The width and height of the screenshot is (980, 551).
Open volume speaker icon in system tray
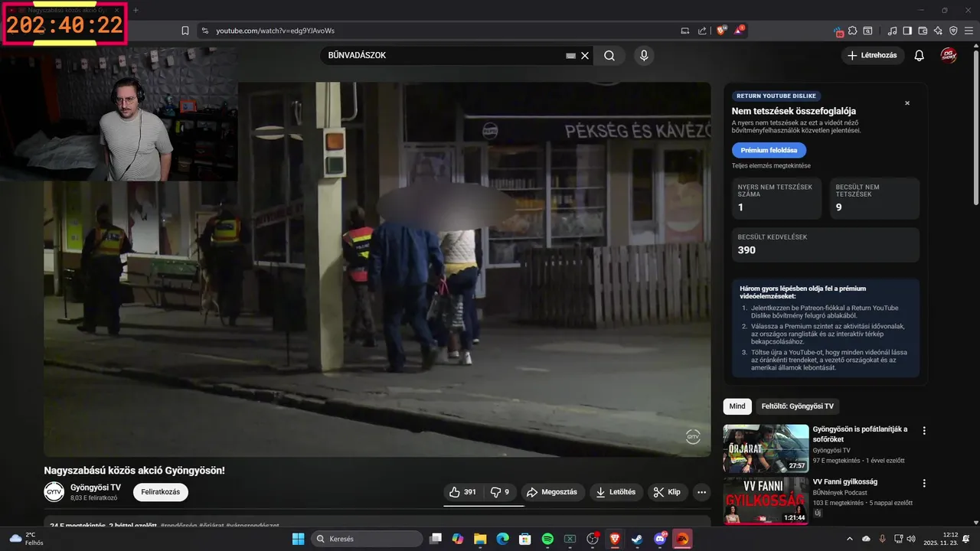(910, 539)
